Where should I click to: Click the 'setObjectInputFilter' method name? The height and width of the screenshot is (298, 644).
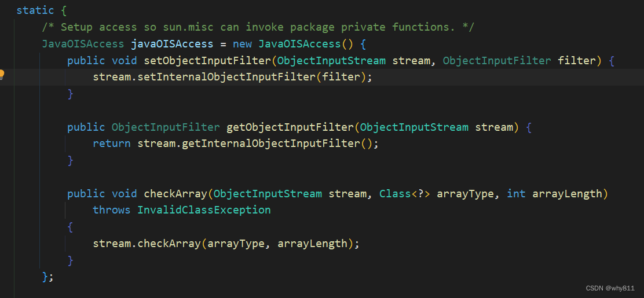[x=207, y=61]
